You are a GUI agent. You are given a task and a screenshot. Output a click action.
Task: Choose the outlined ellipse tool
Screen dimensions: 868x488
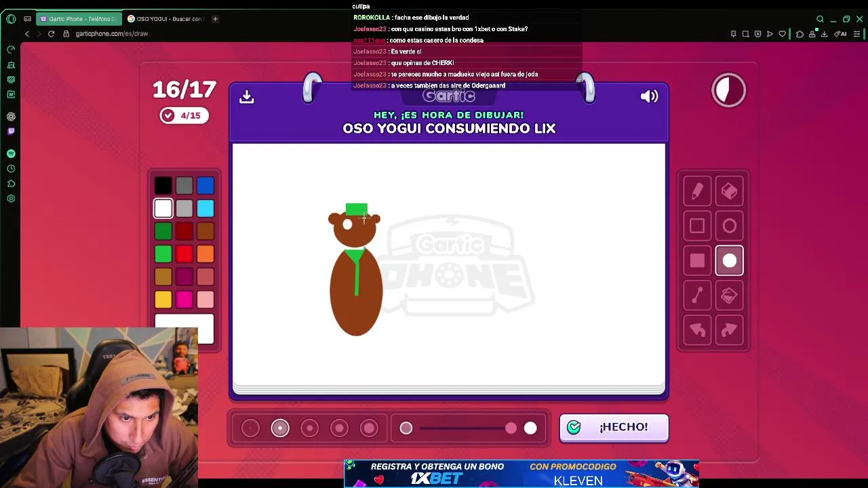[730, 226]
